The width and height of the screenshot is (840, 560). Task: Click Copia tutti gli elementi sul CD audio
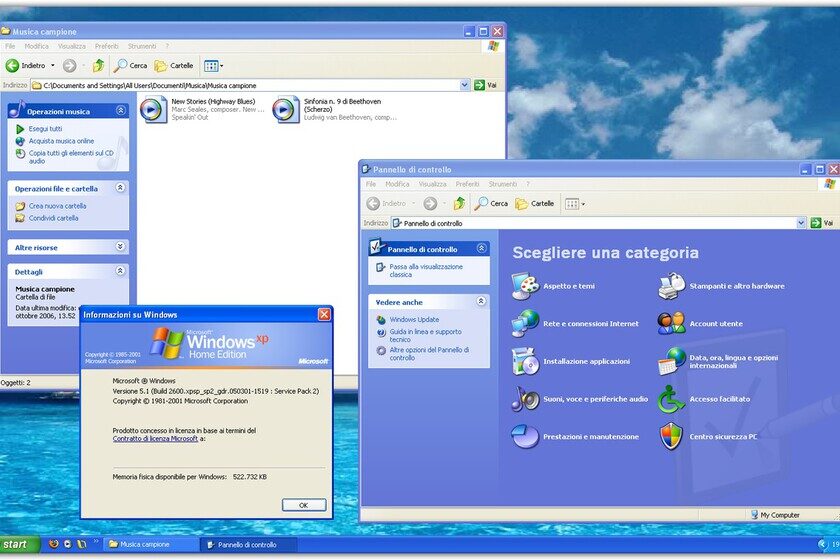(64, 156)
